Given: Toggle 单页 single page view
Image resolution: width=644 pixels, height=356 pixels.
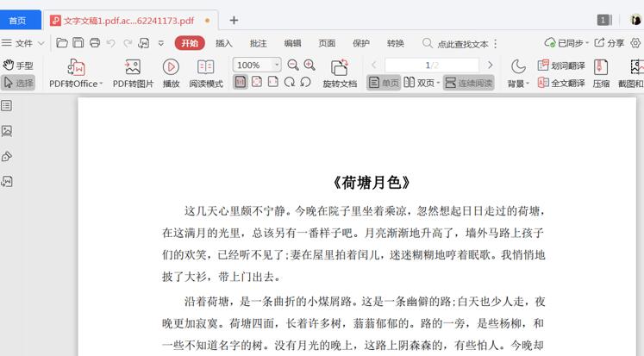Looking at the screenshot, I should (x=384, y=83).
